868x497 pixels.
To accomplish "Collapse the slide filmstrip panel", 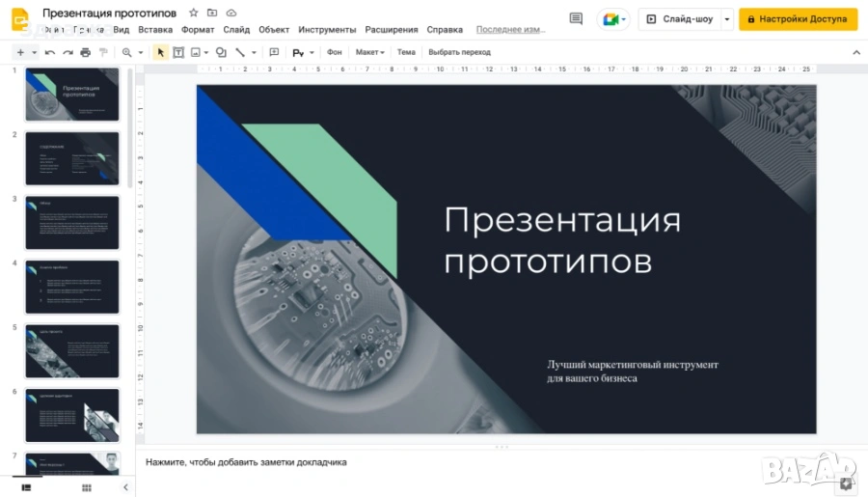I will (125, 487).
